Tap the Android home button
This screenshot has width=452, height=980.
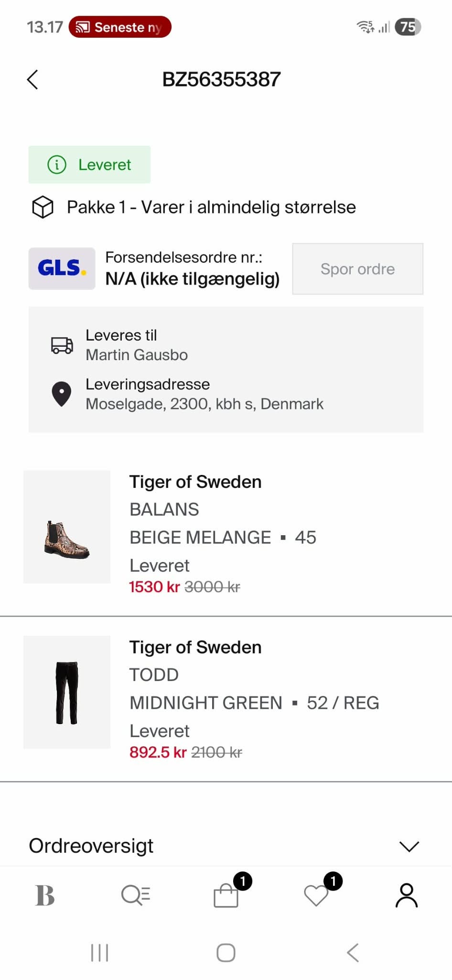[x=226, y=953]
